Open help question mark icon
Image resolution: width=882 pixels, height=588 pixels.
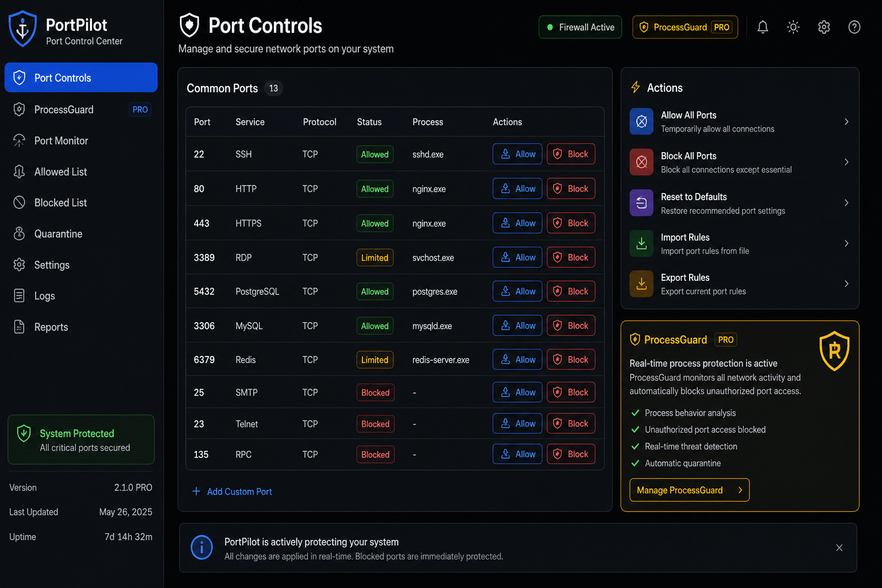point(854,27)
